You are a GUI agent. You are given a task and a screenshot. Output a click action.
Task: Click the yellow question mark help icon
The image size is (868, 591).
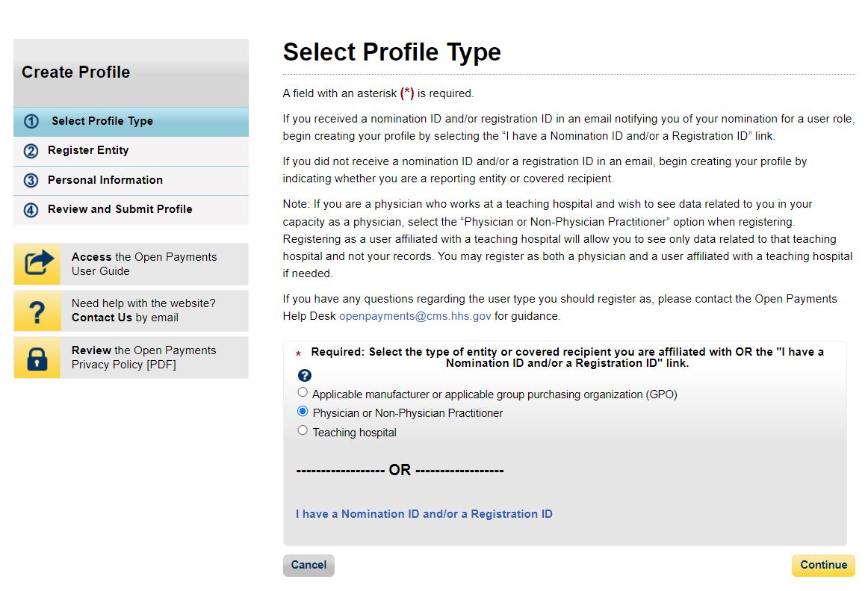tap(37, 311)
